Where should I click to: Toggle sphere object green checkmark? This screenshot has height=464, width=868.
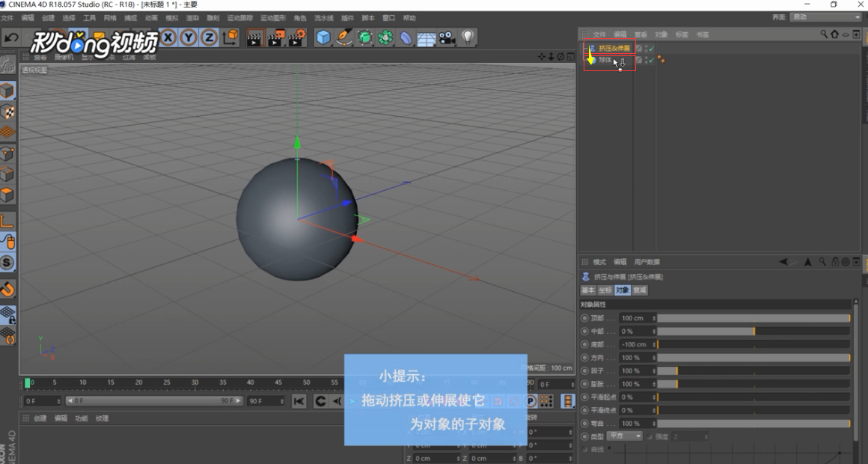pos(652,61)
